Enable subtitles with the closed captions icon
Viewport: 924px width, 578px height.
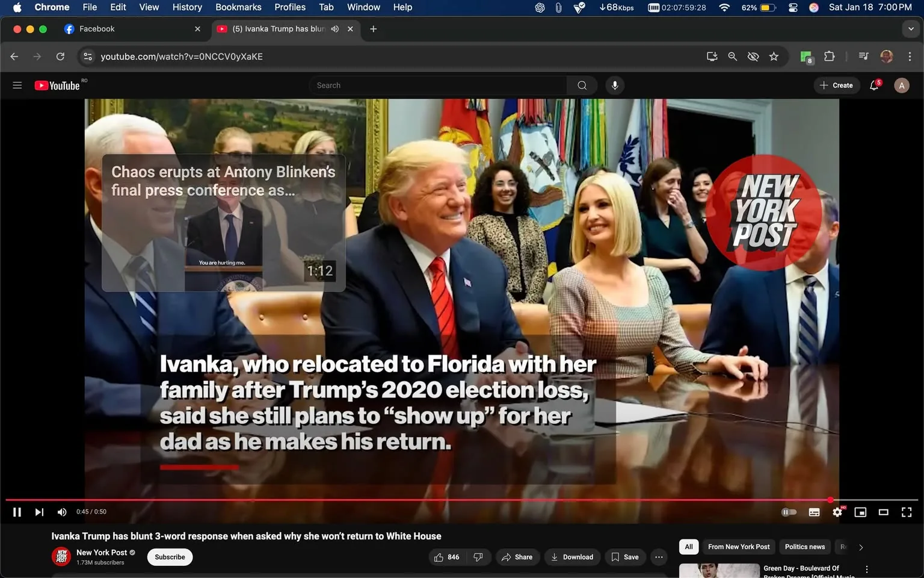[813, 512]
